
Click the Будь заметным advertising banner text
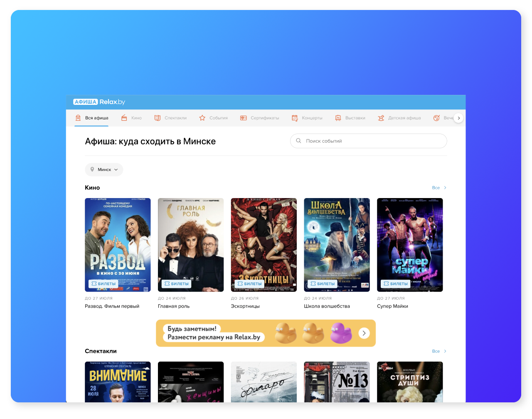point(214,333)
